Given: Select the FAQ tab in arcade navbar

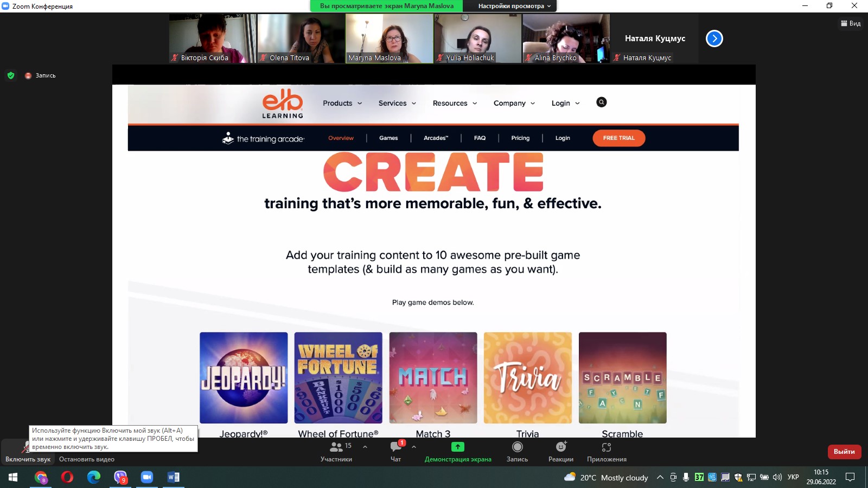Looking at the screenshot, I should pyautogui.click(x=480, y=138).
